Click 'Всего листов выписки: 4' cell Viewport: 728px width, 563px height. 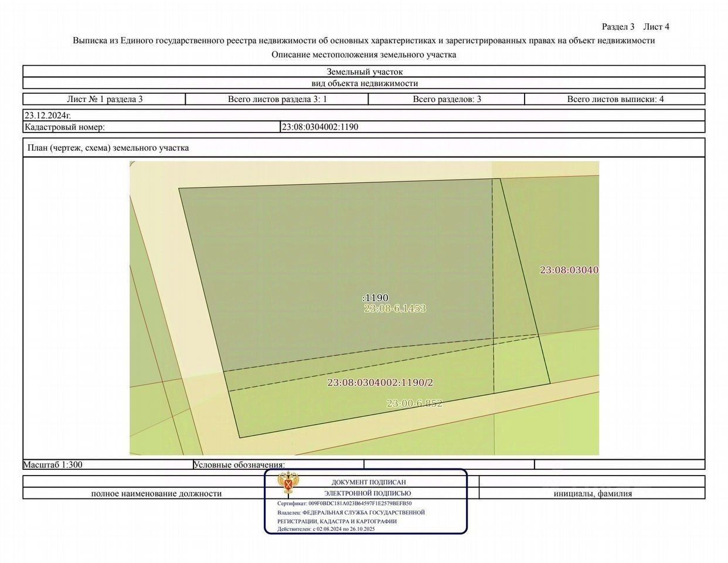click(x=615, y=99)
